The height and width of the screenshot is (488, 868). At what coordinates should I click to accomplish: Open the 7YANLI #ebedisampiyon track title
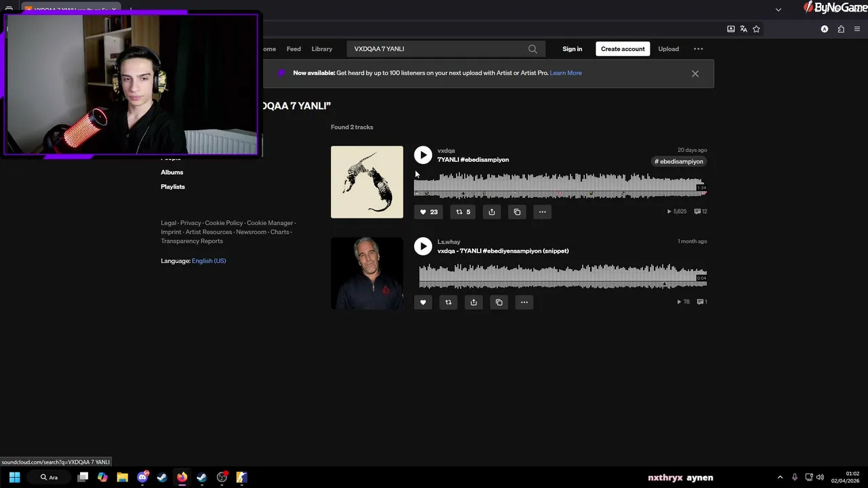pos(473,160)
